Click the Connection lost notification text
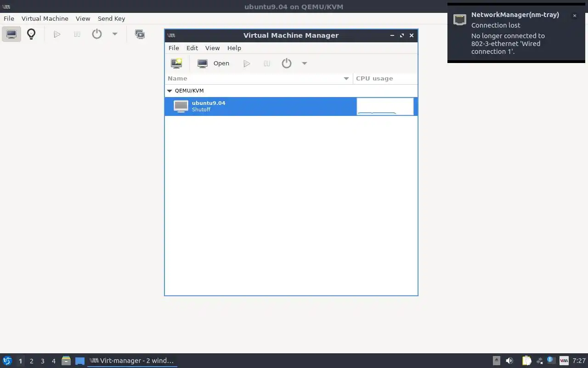The image size is (588, 368). click(x=496, y=25)
